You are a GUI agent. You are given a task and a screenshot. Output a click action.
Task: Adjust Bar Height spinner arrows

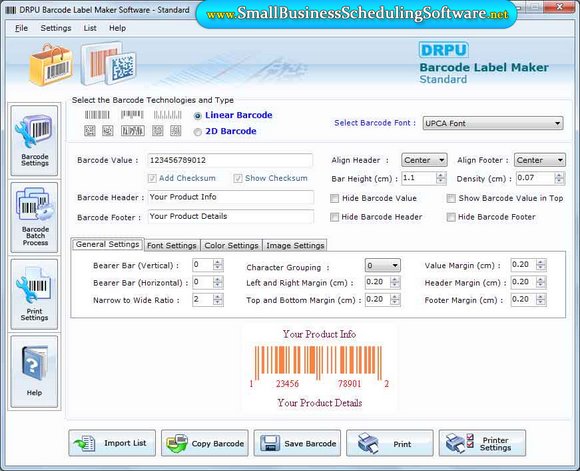click(x=441, y=178)
